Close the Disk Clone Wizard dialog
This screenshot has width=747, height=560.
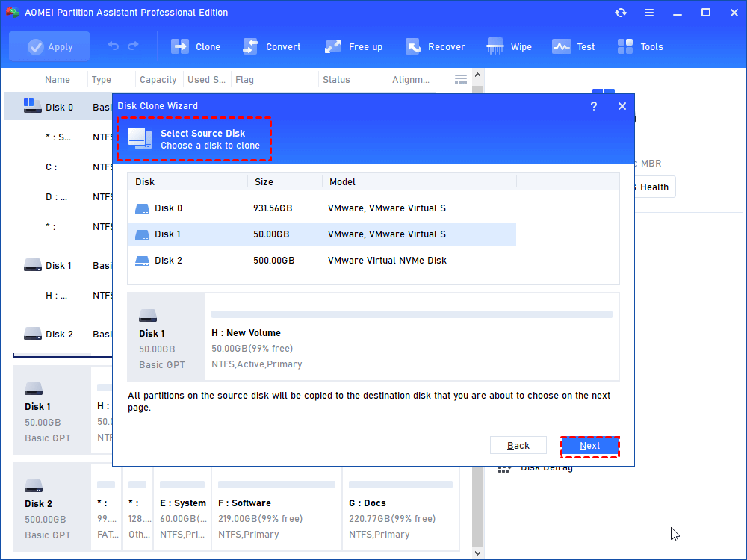coord(622,106)
